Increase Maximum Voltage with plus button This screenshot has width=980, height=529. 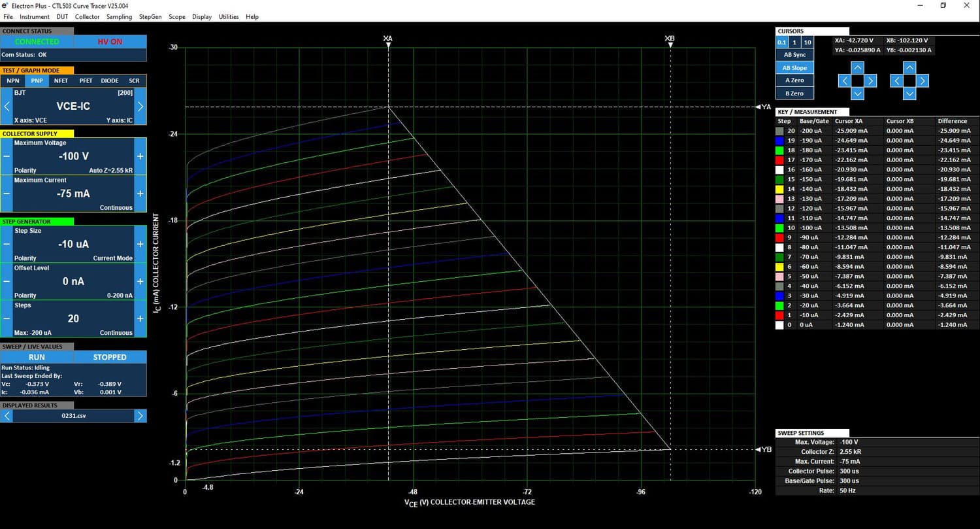click(x=140, y=156)
